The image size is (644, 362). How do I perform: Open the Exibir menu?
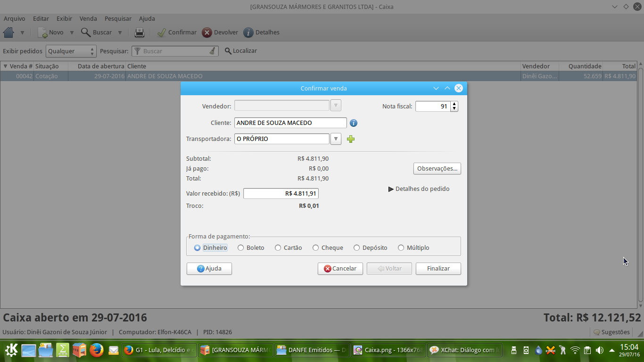(64, 18)
